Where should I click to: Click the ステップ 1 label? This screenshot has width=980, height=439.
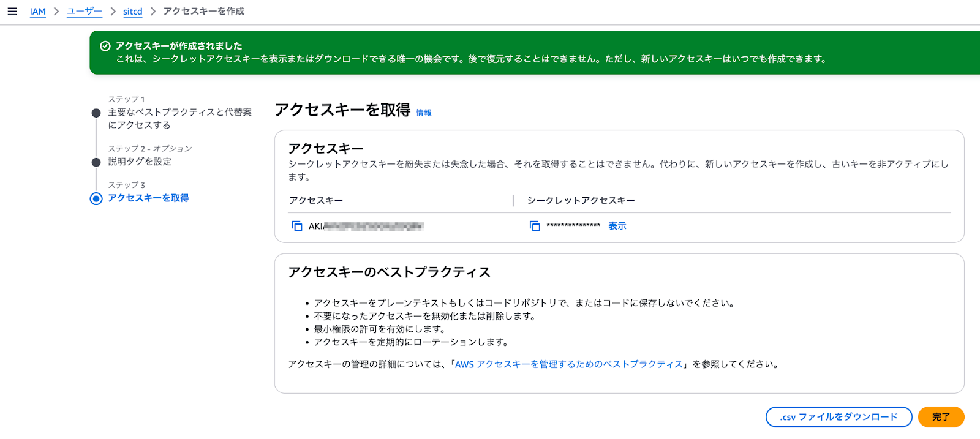point(127,99)
